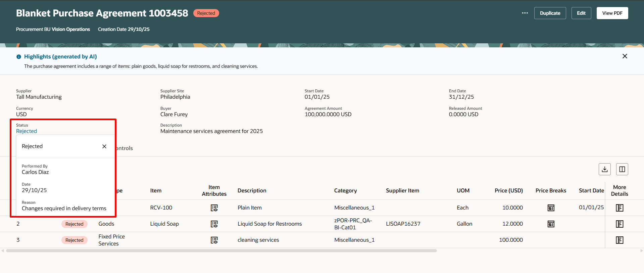Open item attributes for Liquid Soap row

click(x=214, y=224)
